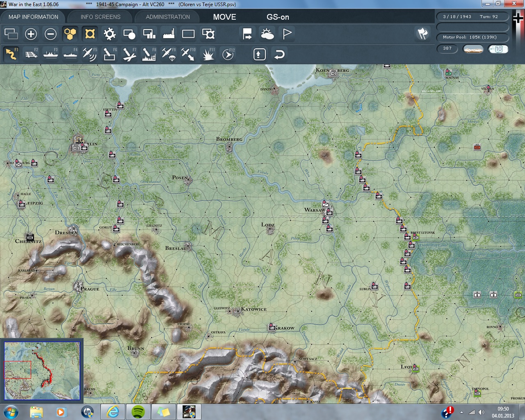Click the Map Information tab
Viewport: 525px width, 420px height.
(x=33, y=17)
